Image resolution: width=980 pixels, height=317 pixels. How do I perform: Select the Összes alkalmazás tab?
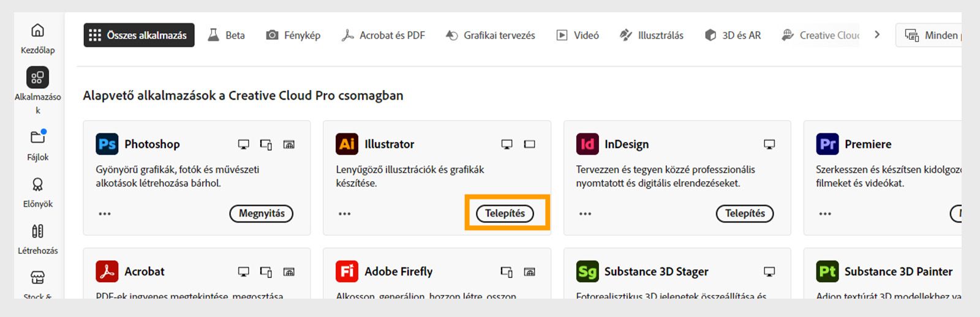139,35
